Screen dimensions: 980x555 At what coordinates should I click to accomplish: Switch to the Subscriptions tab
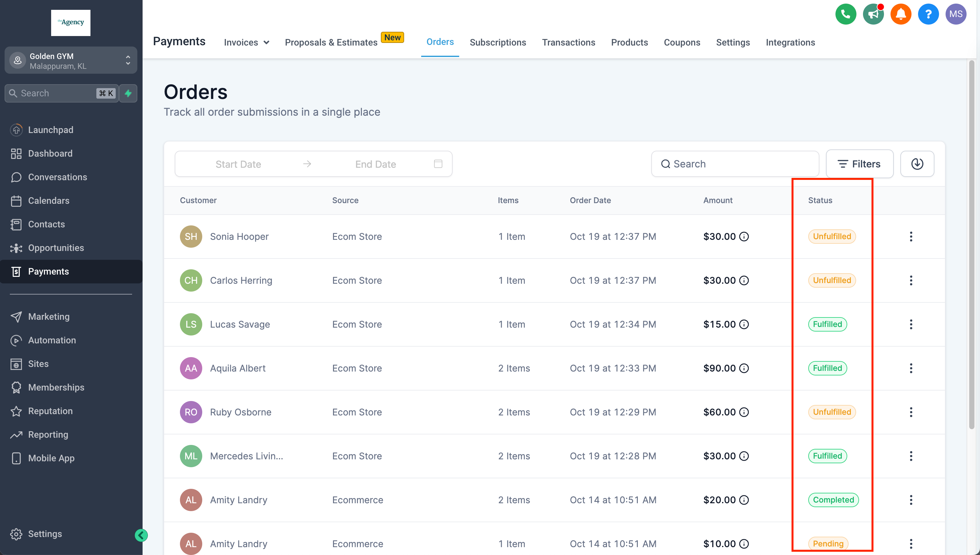coord(498,42)
